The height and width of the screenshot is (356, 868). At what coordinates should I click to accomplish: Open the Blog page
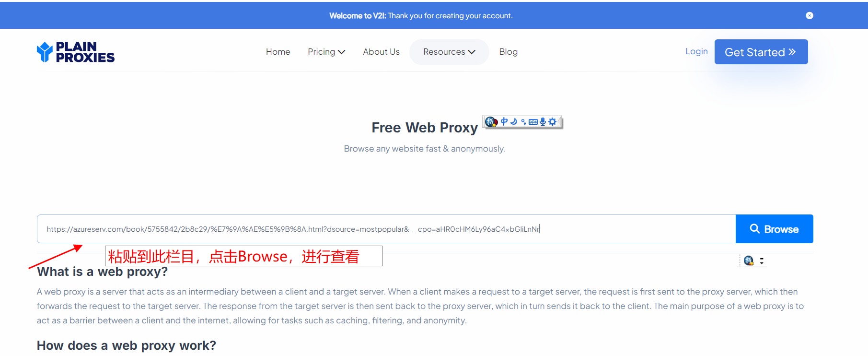point(508,52)
